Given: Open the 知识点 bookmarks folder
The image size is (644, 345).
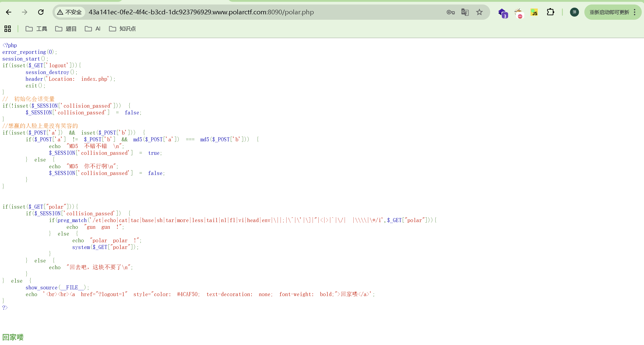Looking at the screenshot, I should tap(122, 29).
